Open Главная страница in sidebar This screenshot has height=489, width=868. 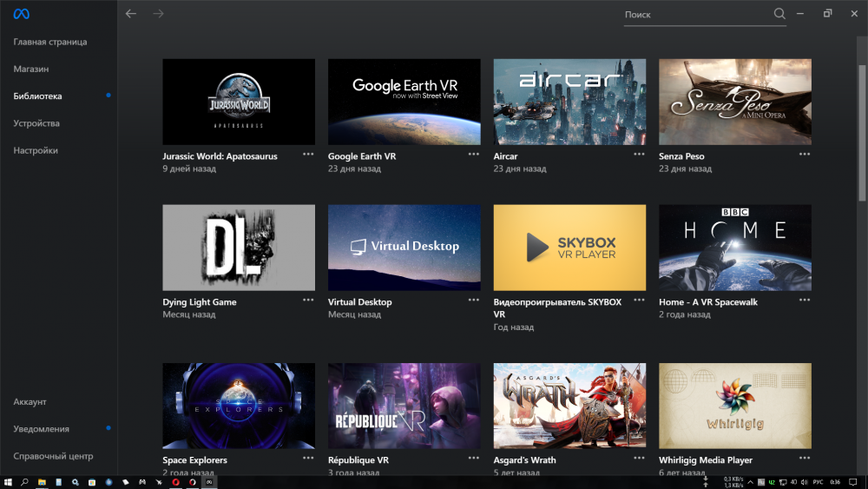coord(50,42)
